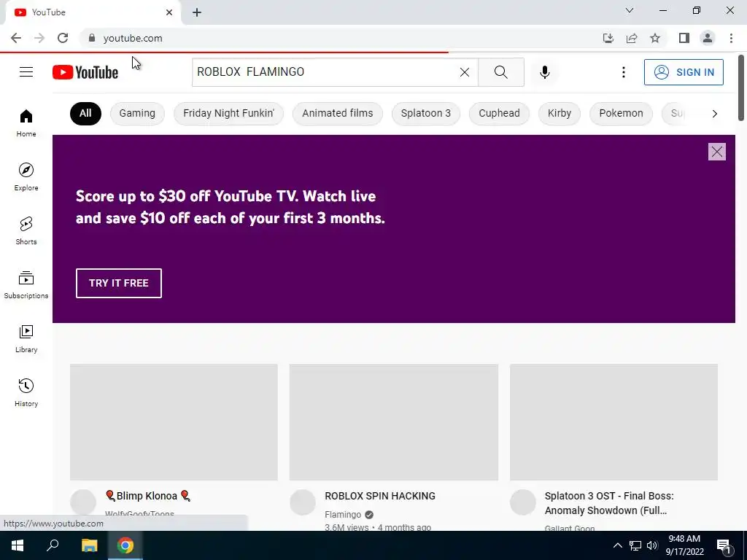Viewport: 747px width, 560px height.
Task: Open the ROBLOX SPIN HACKING thumbnail
Action: 393,422
